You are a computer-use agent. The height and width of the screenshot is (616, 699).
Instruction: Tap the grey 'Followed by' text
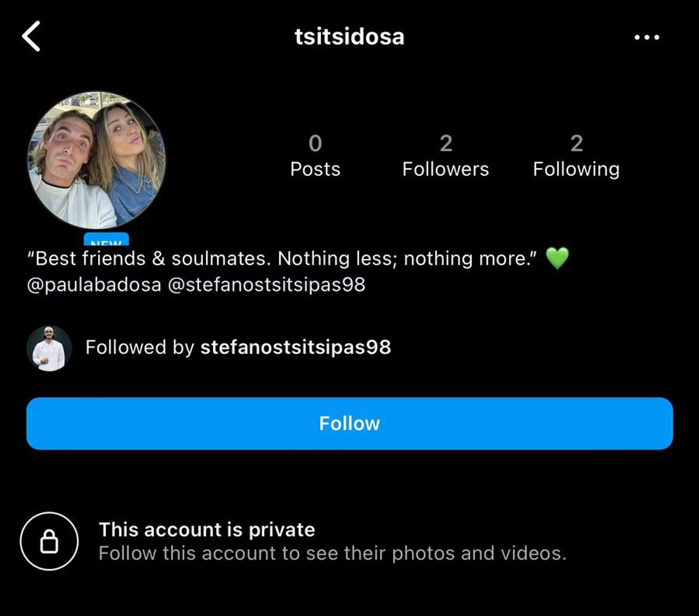click(x=140, y=347)
